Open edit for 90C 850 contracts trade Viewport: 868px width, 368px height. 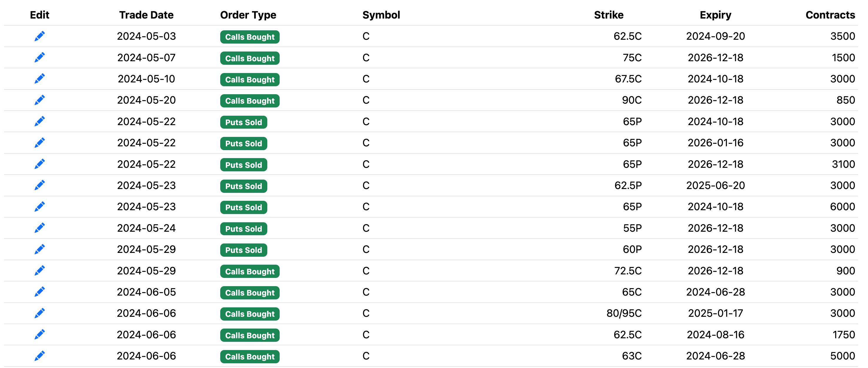pyautogui.click(x=39, y=100)
